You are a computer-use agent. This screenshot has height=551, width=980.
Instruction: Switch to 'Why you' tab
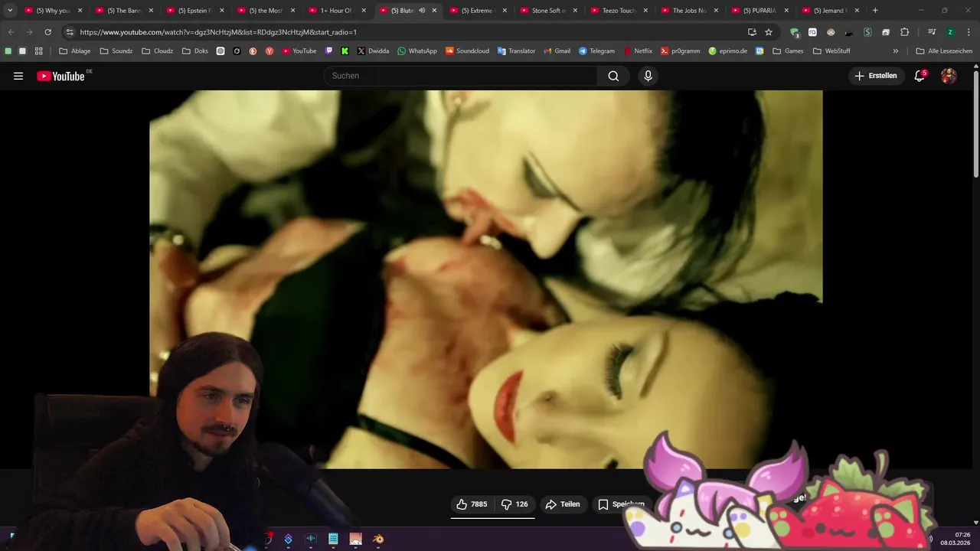[52, 11]
